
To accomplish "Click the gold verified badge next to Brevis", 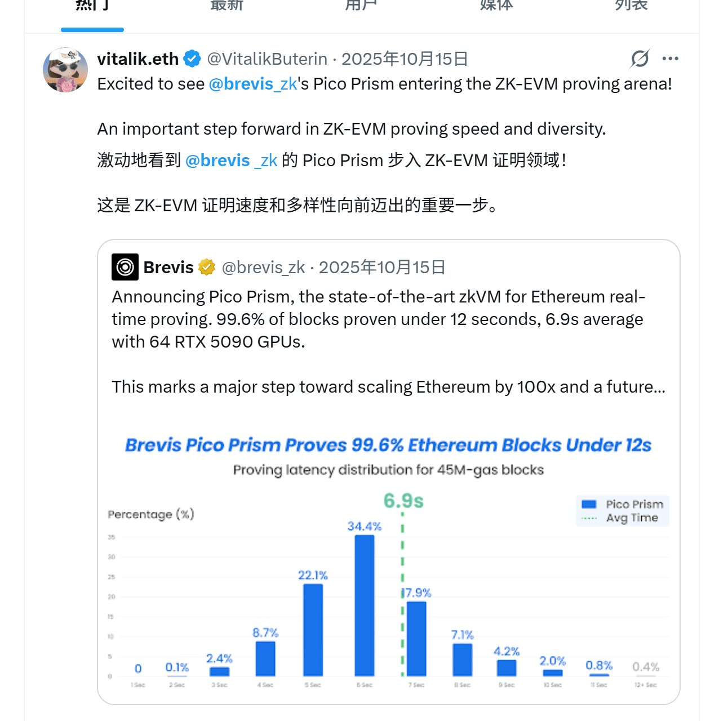I will pyautogui.click(x=207, y=267).
